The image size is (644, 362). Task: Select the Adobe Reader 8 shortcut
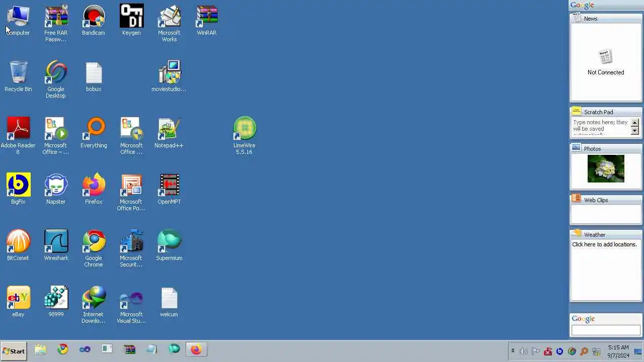(x=18, y=136)
